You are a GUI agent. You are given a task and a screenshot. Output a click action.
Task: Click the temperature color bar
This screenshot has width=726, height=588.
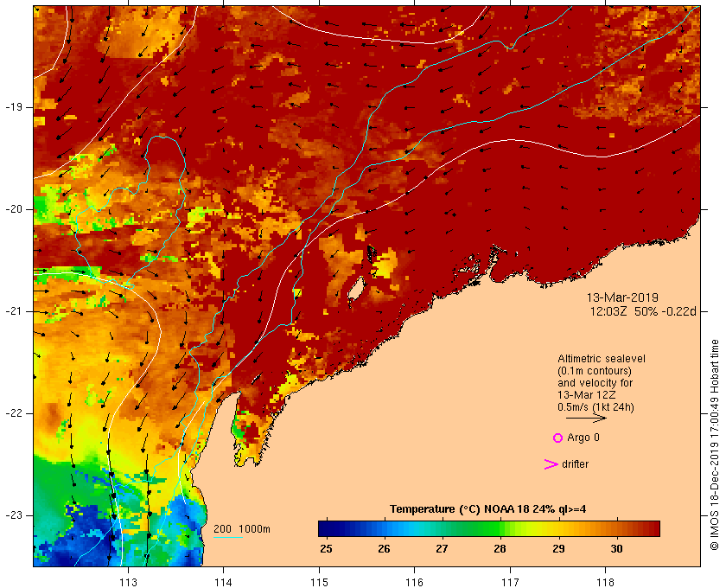(489, 528)
